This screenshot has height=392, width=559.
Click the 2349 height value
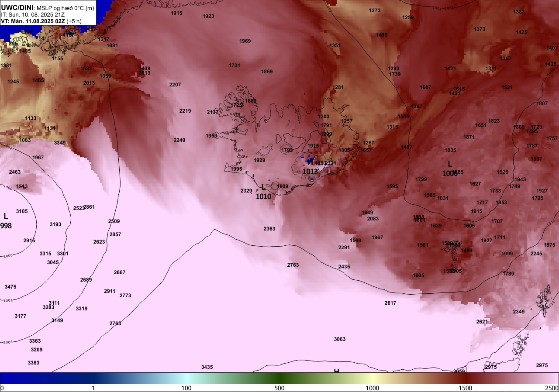click(519, 312)
